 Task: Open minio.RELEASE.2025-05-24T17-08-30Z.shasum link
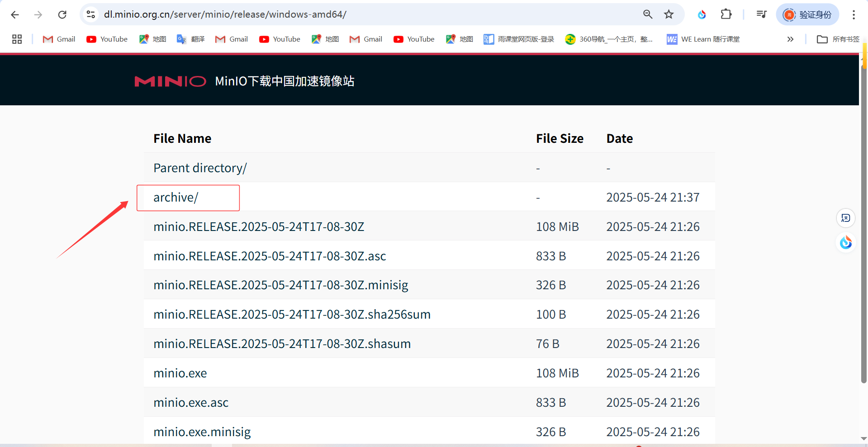tap(282, 344)
